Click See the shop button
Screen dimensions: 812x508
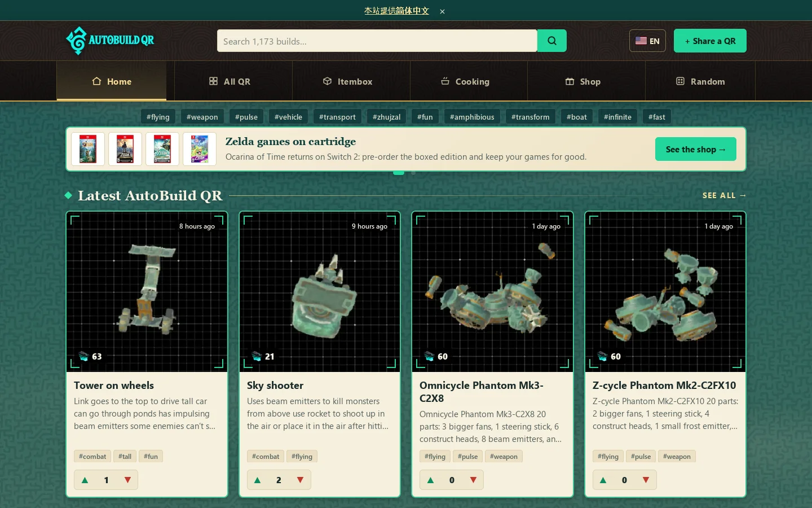tap(696, 149)
